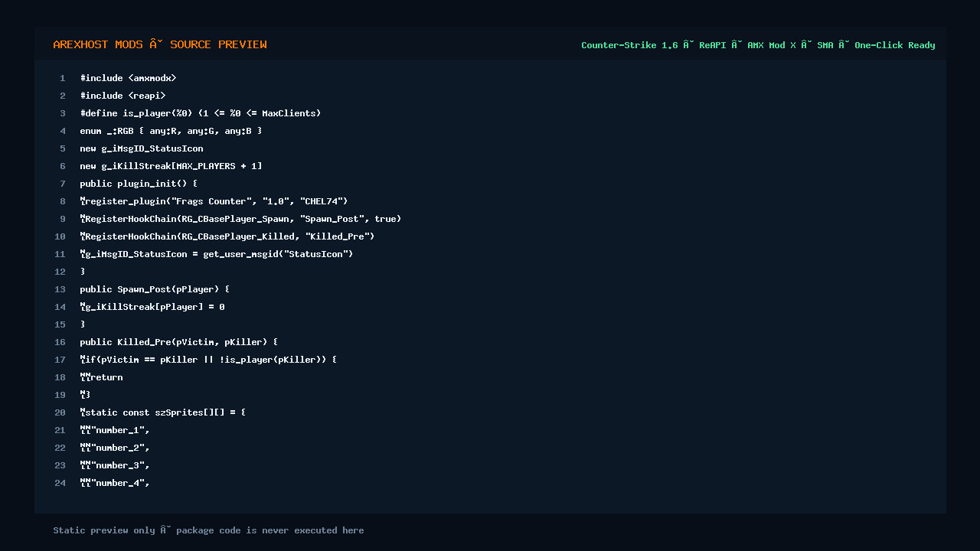
Task: Click line number 19 in the gutter
Action: [60, 395]
